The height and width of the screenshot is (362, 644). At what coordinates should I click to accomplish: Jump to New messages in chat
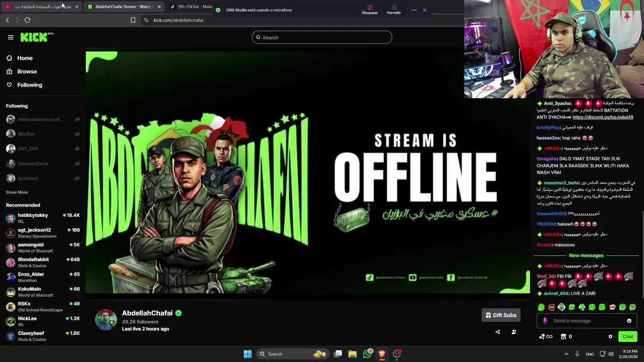click(x=586, y=255)
